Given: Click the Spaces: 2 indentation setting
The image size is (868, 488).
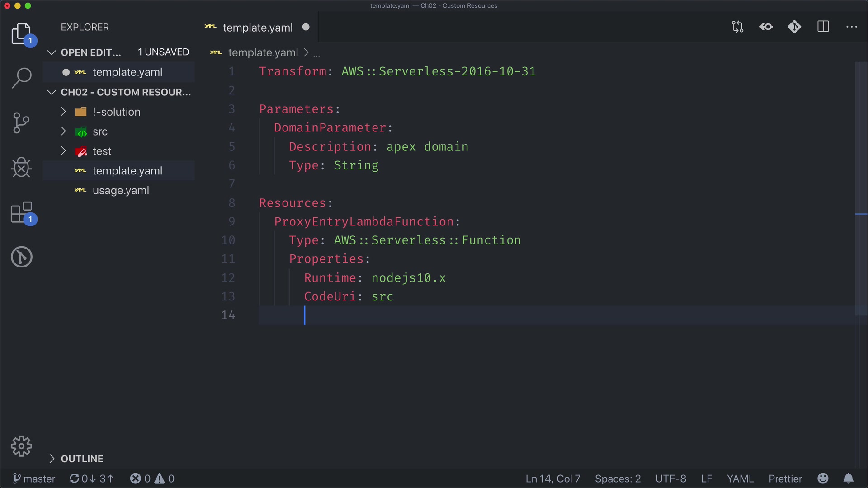Looking at the screenshot, I should (618, 479).
